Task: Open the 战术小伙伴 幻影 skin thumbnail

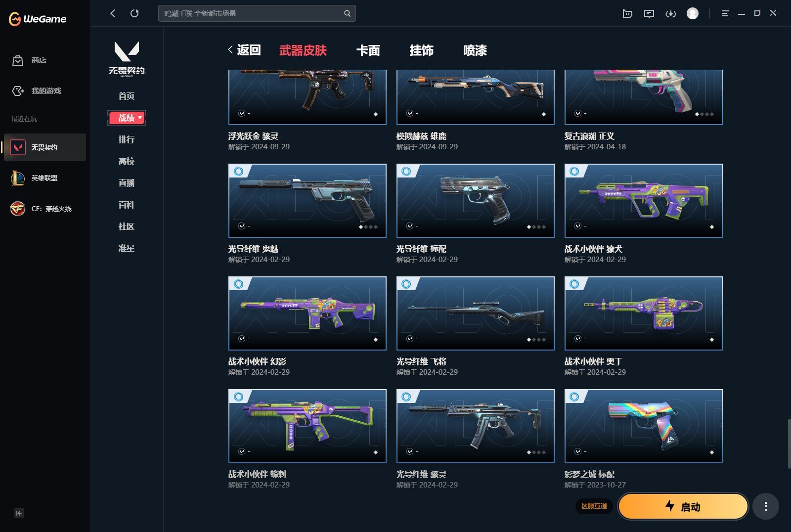Action: [x=307, y=313]
